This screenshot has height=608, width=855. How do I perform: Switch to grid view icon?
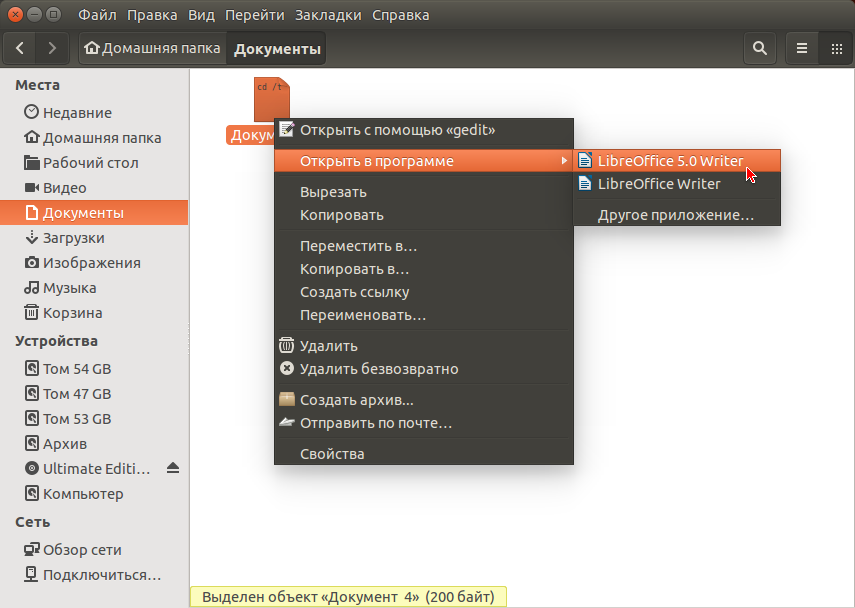tap(837, 49)
